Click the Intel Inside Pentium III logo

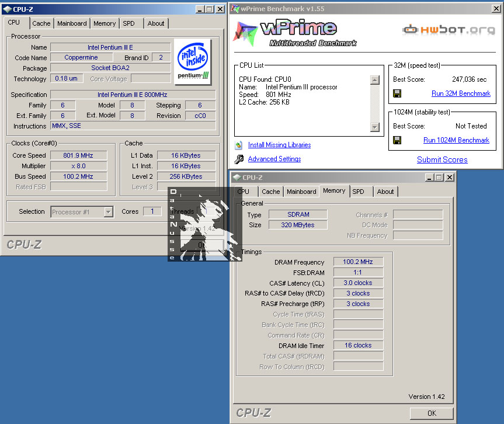point(193,62)
